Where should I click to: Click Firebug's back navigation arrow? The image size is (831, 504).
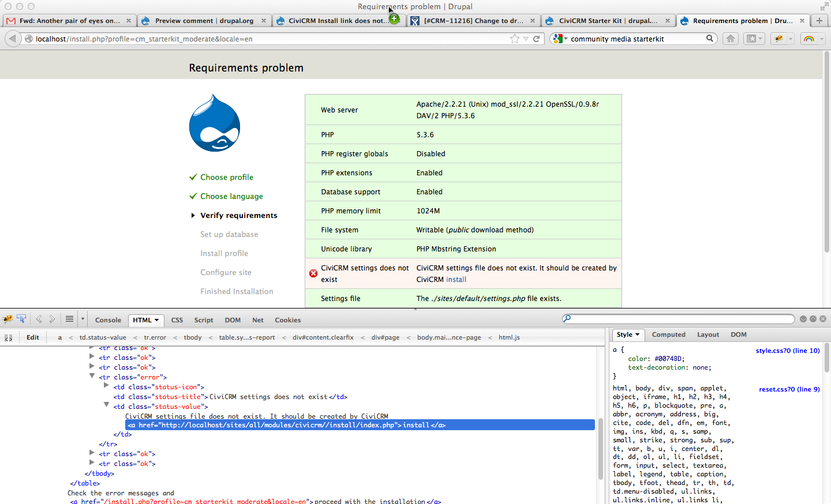(39, 318)
